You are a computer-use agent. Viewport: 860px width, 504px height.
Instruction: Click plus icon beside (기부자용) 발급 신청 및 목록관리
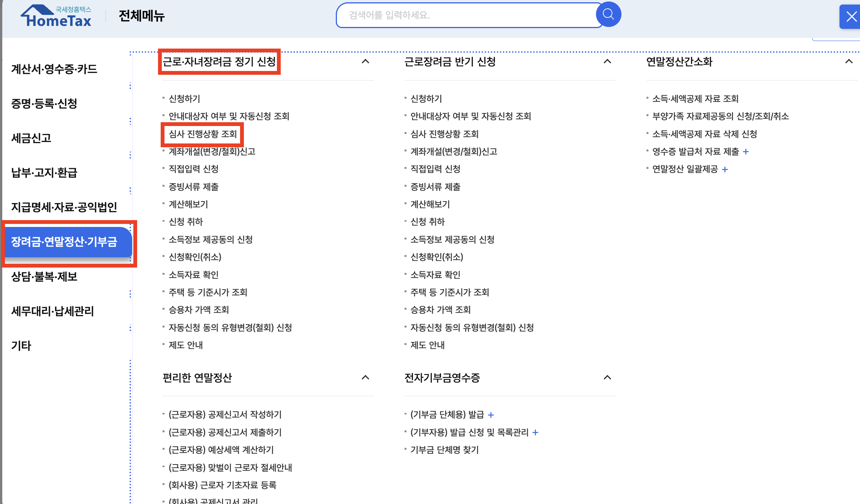click(x=535, y=433)
